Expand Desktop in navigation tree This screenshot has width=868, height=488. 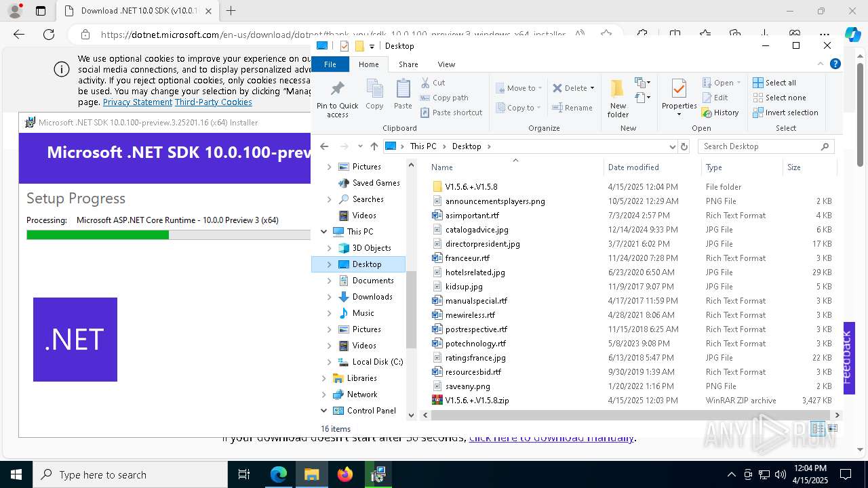[x=330, y=264]
